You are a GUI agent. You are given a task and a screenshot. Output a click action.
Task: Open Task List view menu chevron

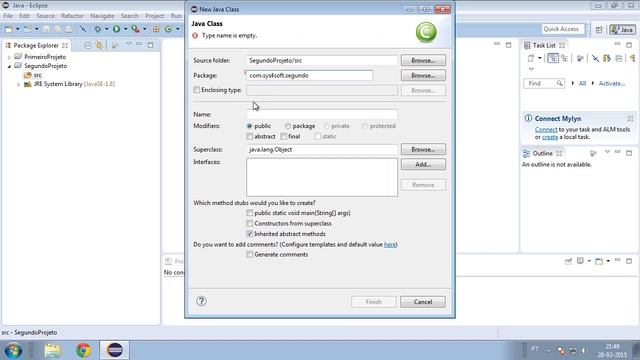pyautogui.click(x=531, y=69)
